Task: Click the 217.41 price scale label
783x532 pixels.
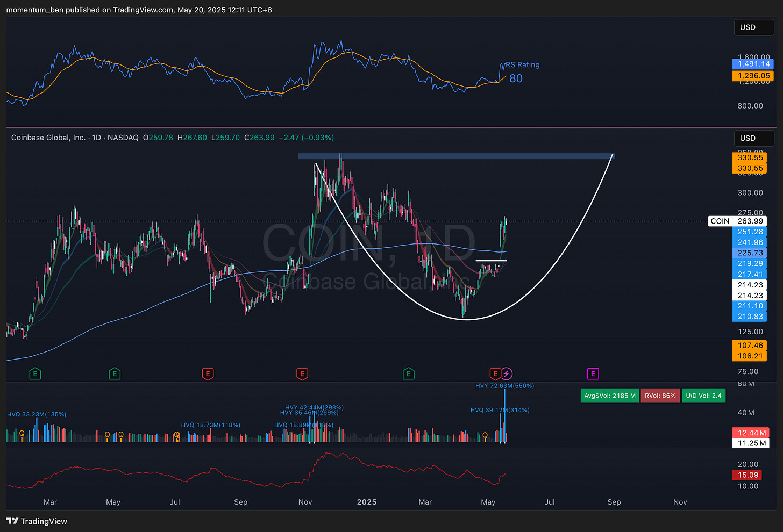Action: pos(750,274)
